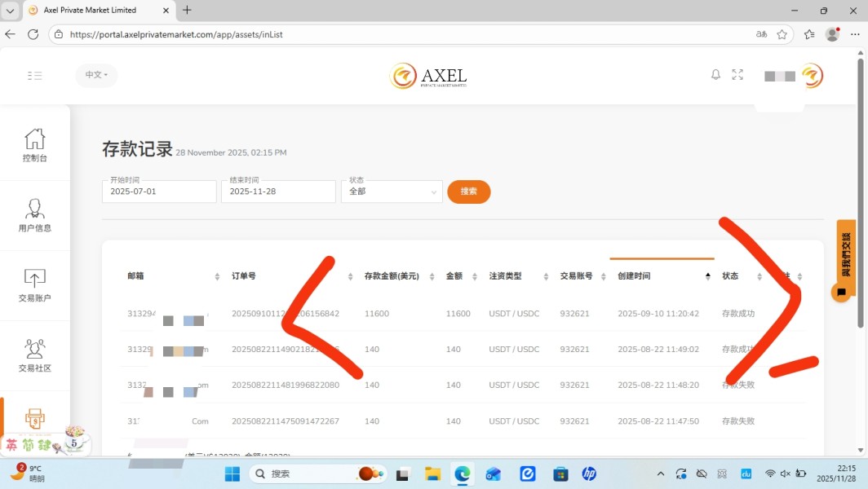Collapse sidebar using hamburger menu icon
This screenshot has height=489, width=868.
tap(34, 76)
